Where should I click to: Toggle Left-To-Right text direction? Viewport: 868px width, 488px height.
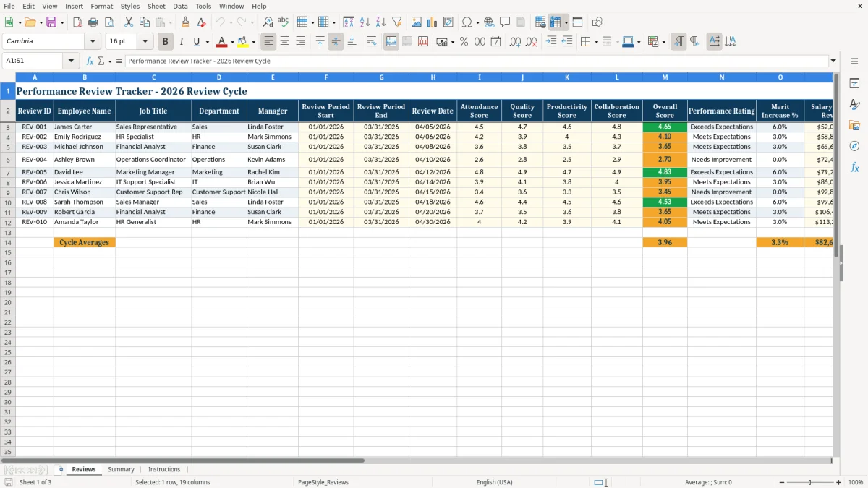point(678,42)
